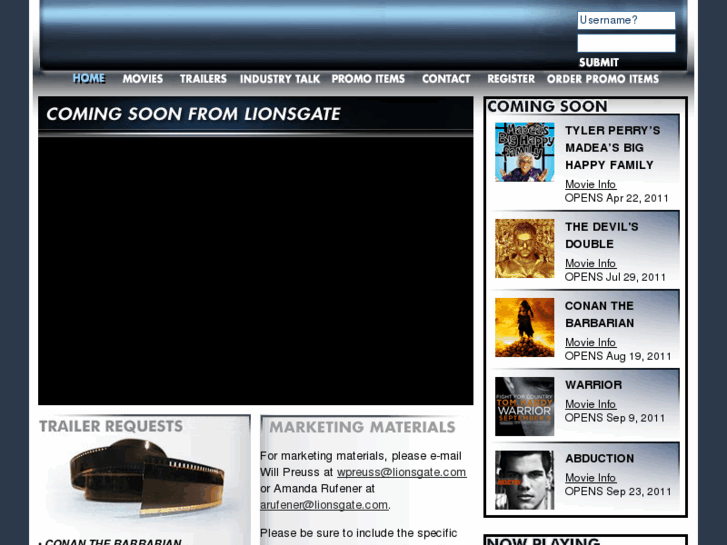Select The Devil's Double title text
The width and height of the screenshot is (727, 545).
(602, 235)
